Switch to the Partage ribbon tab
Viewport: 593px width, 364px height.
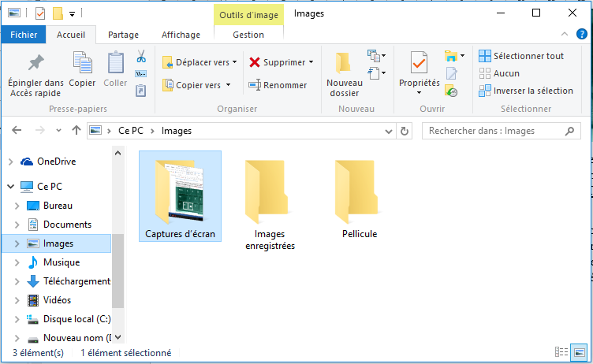point(123,35)
